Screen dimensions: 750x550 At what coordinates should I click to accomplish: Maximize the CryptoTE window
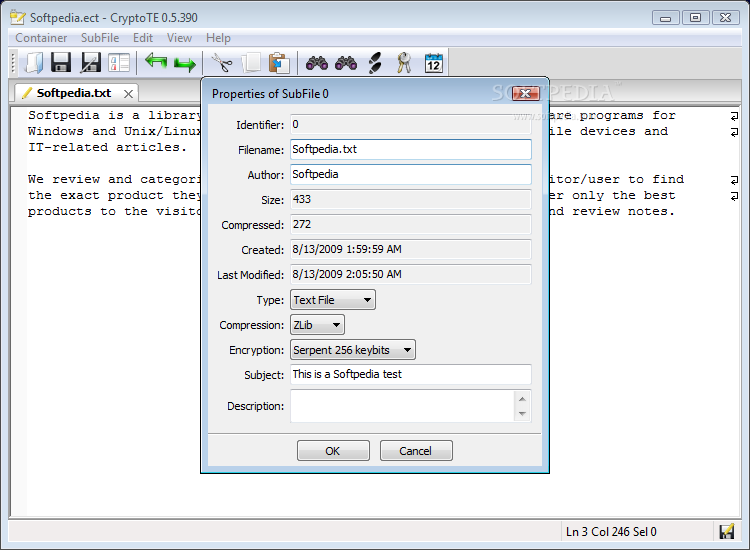point(695,18)
